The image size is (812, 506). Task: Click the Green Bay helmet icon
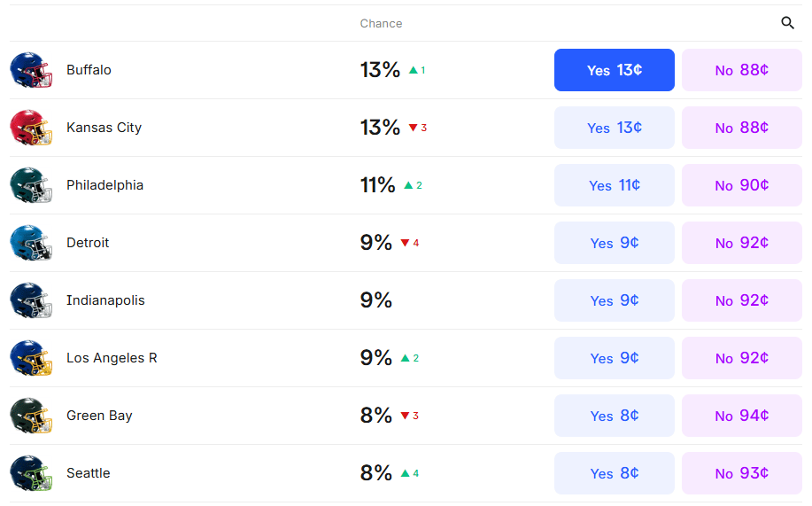31,416
